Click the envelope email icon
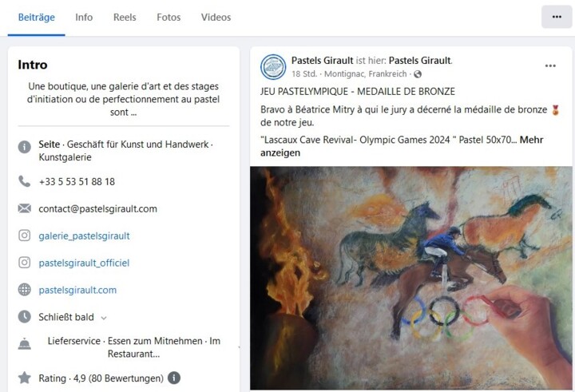Viewport: 575px width, 392px height. (x=25, y=208)
